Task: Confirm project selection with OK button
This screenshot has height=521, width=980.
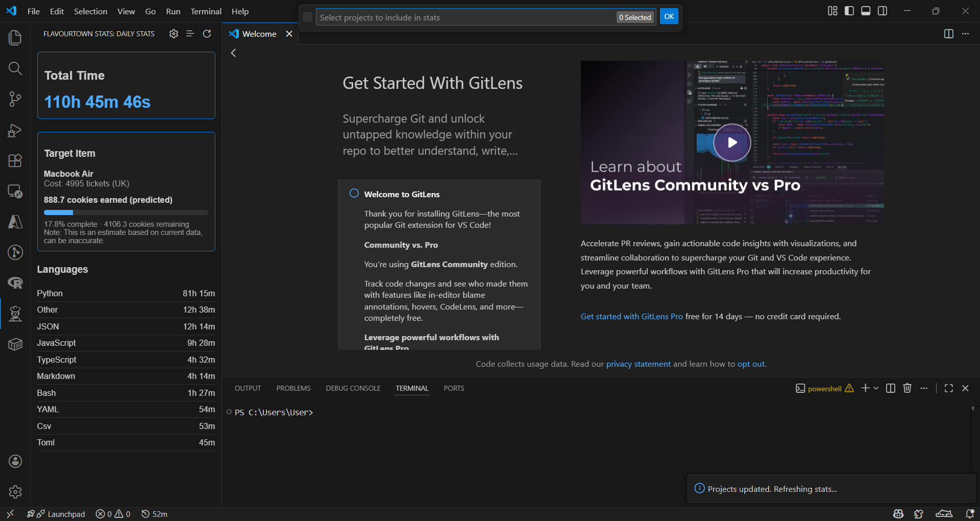Action: (669, 17)
